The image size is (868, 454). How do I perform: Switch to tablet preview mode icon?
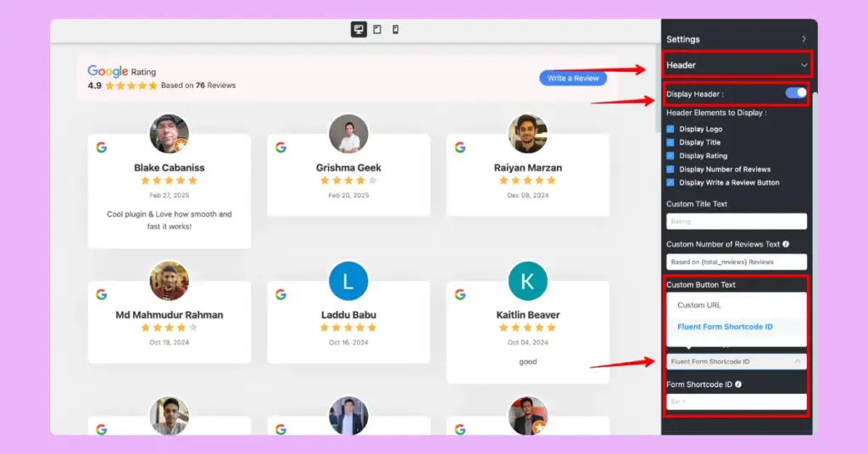(x=377, y=30)
